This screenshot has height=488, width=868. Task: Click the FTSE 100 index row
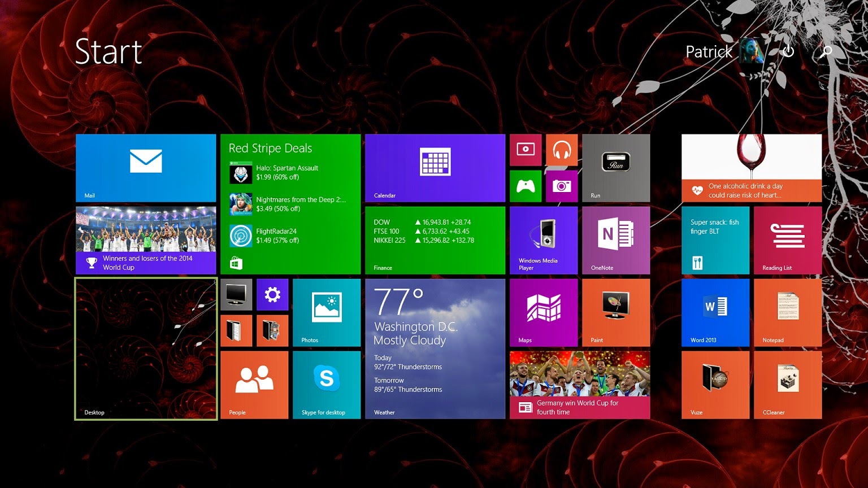click(422, 231)
